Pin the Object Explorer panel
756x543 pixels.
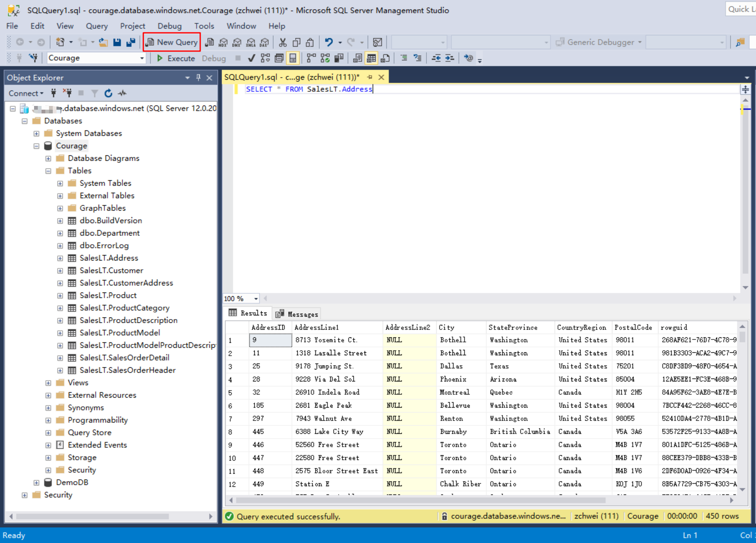pos(199,78)
